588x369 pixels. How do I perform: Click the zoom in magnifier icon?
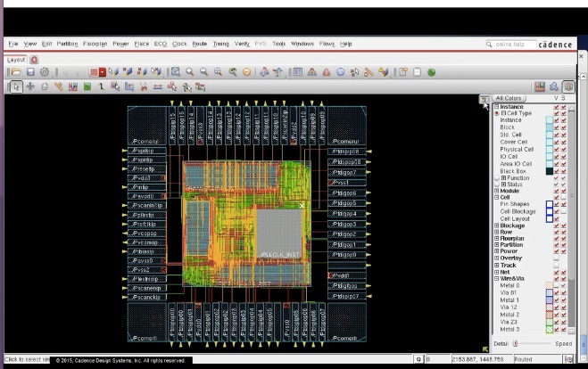190,72
